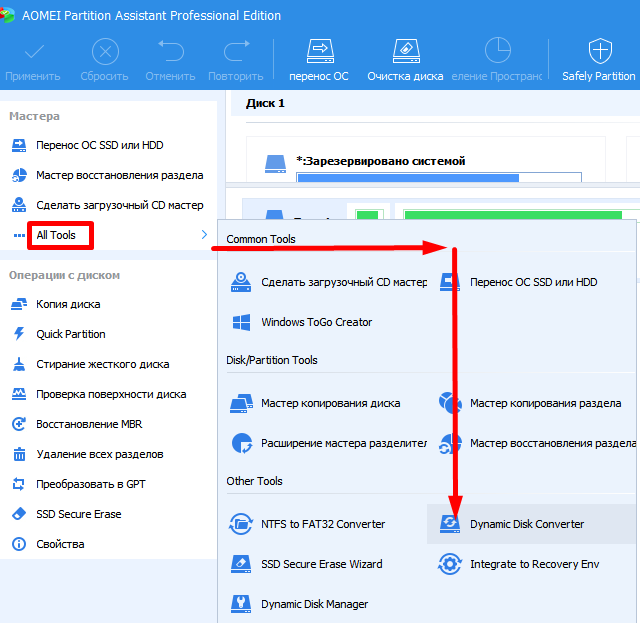Image resolution: width=640 pixels, height=623 pixels.
Task: Select Мастер копирования раздела in popup
Action: point(545,403)
